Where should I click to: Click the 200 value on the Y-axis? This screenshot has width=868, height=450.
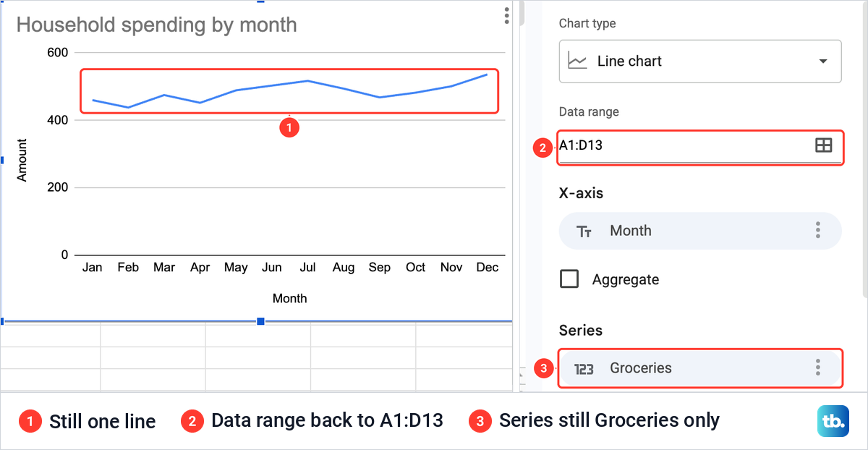coord(57,187)
